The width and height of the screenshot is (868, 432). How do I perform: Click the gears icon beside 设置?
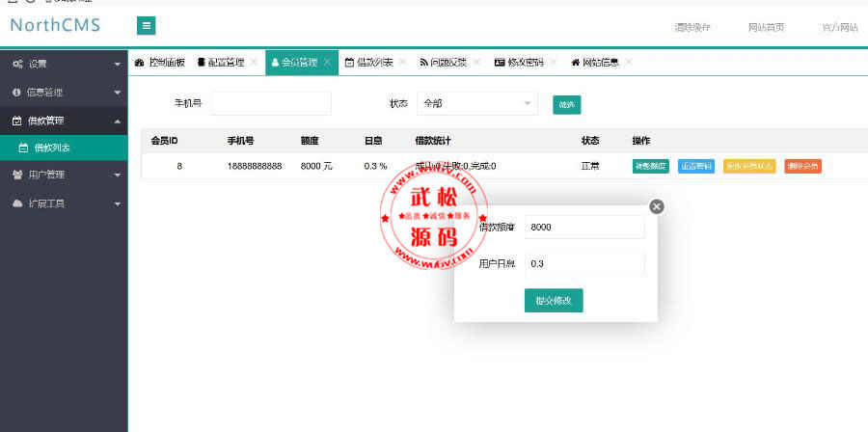(17, 65)
